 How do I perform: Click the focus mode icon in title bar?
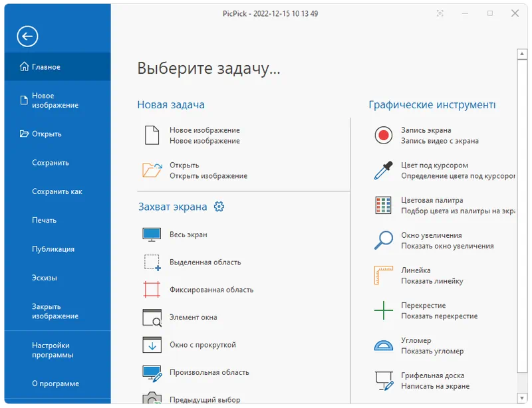440,13
